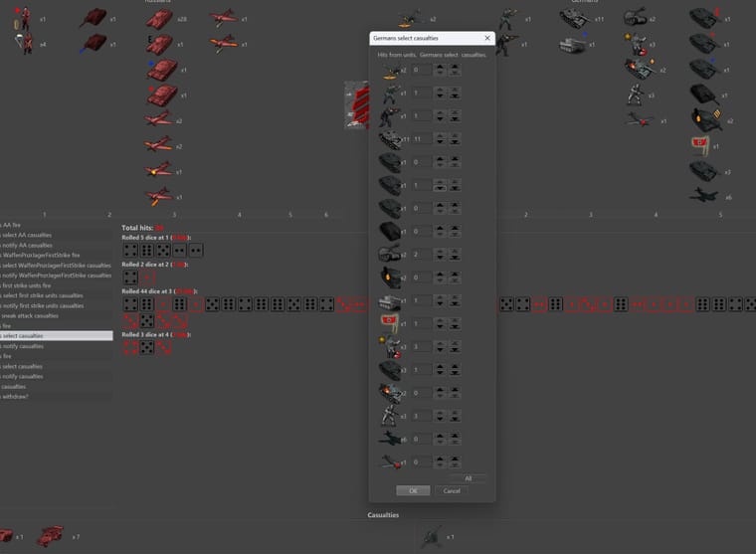Select the 'sneak attack casualties' step
756x554 pixels.
click(x=30, y=316)
